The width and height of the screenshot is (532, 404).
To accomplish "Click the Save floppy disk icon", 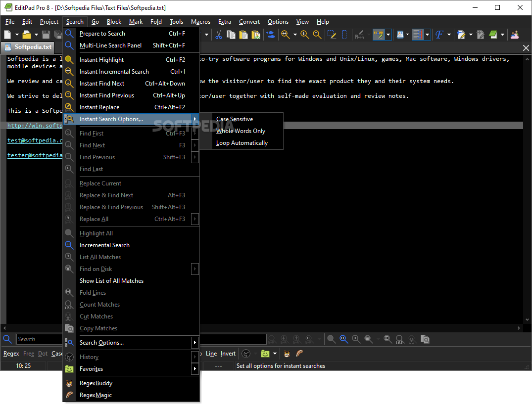I will coord(46,35).
